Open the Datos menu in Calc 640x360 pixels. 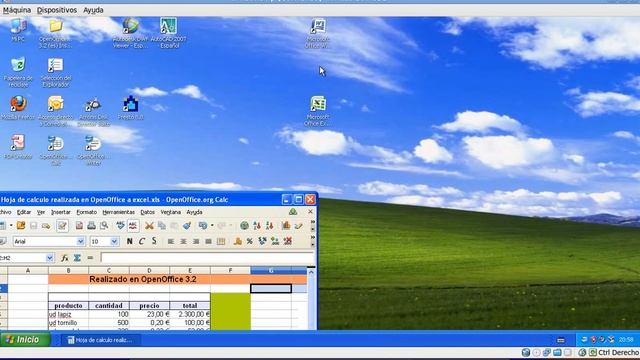[147, 212]
